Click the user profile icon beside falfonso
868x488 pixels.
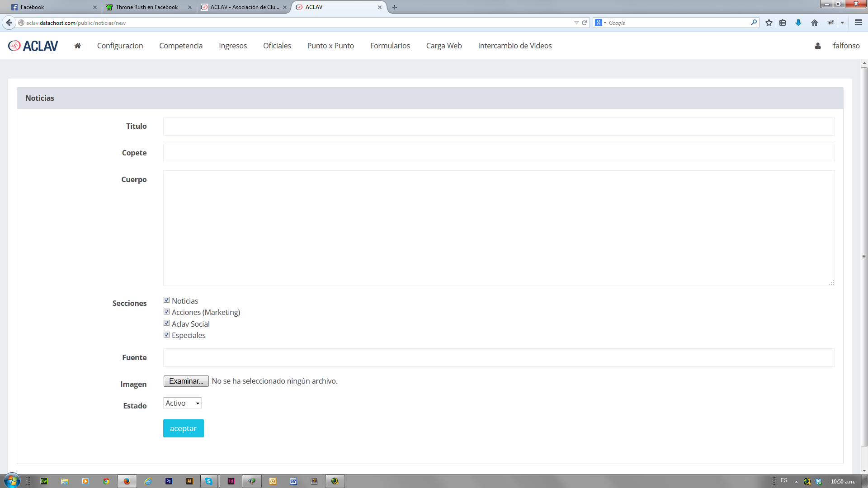coord(817,46)
